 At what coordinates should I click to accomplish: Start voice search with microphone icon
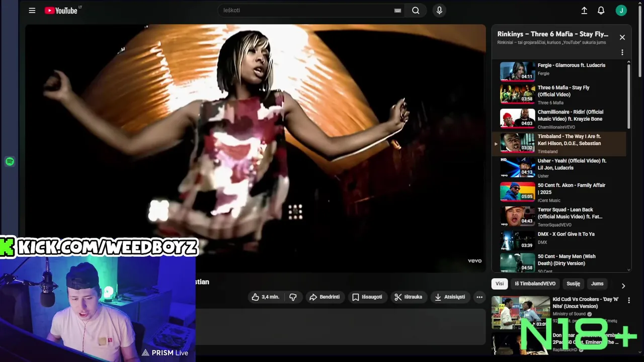(x=439, y=10)
